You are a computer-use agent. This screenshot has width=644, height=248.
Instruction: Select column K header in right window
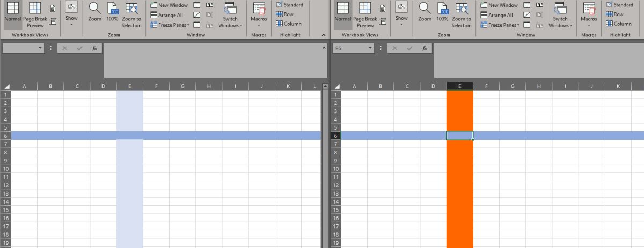(x=618, y=86)
